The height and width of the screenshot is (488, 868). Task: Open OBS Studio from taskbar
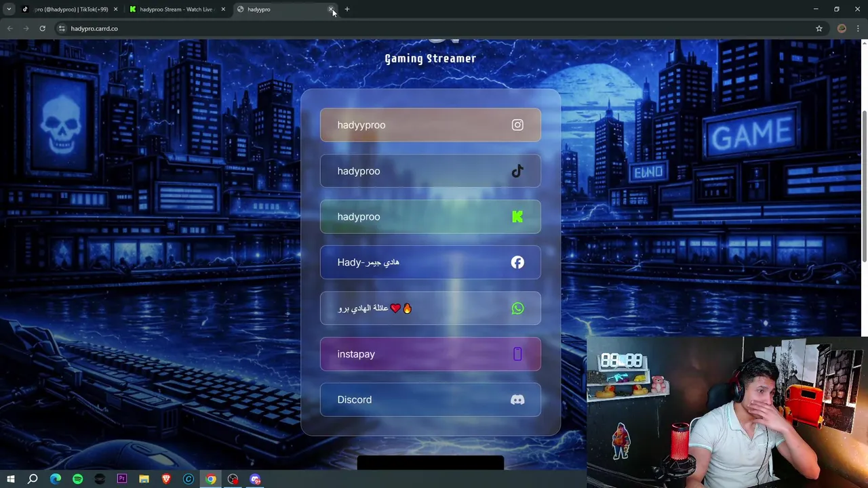233,479
